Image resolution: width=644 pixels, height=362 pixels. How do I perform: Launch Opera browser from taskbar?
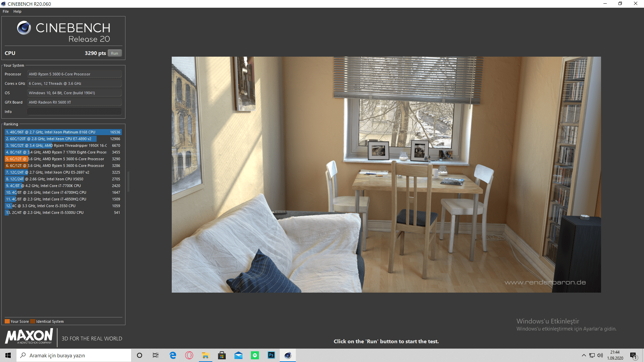pyautogui.click(x=189, y=355)
